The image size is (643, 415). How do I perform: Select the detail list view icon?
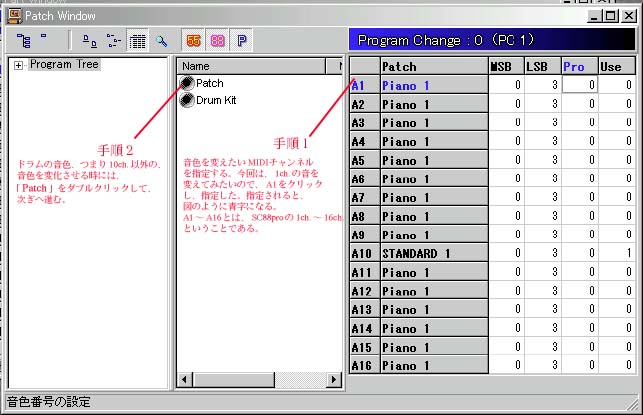tap(138, 41)
